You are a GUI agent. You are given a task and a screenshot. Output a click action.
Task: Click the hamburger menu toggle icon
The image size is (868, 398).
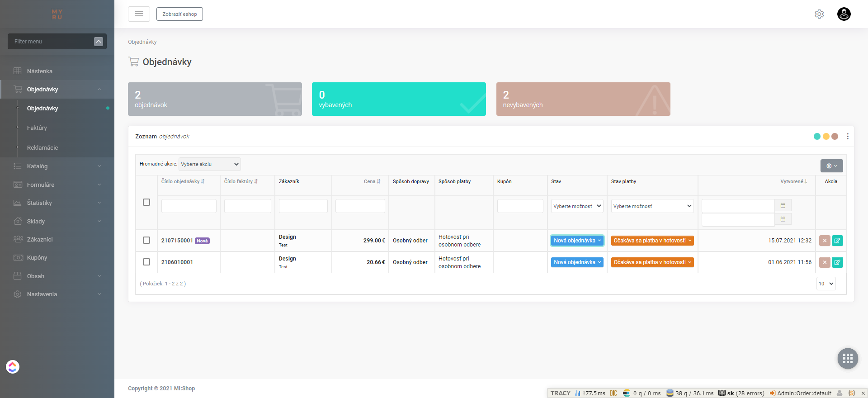point(139,14)
